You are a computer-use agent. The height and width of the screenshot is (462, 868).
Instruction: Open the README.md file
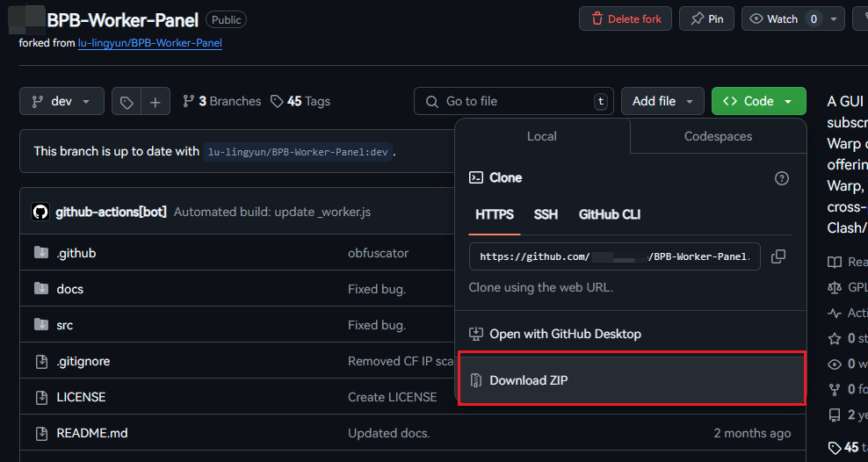pos(92,433)
